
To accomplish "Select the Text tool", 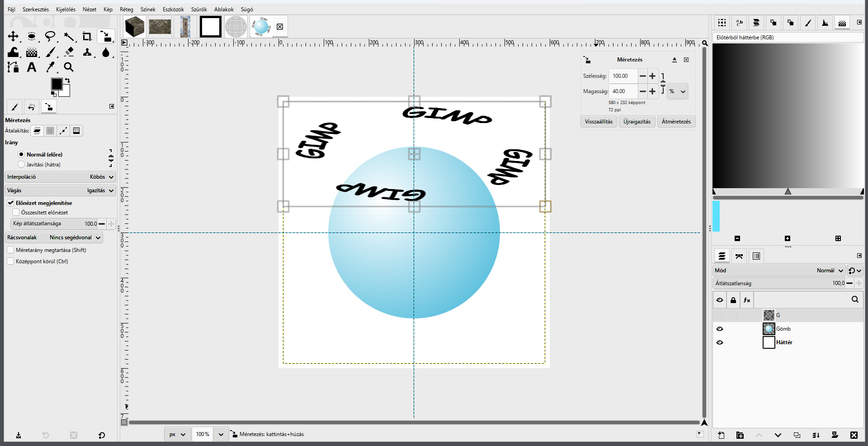I will pyautogui.click(x=32, y=67).
